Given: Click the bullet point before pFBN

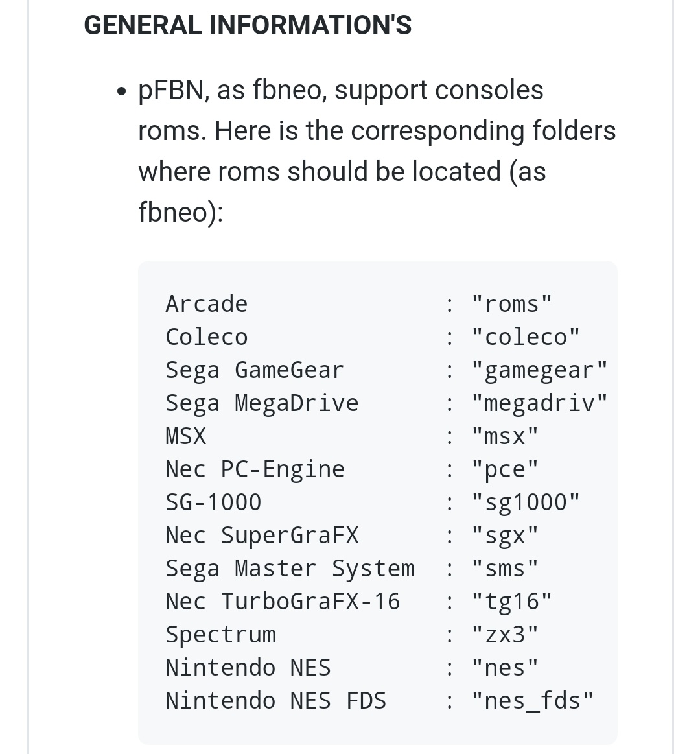Looking at the screenshot, I should point(122,91).
